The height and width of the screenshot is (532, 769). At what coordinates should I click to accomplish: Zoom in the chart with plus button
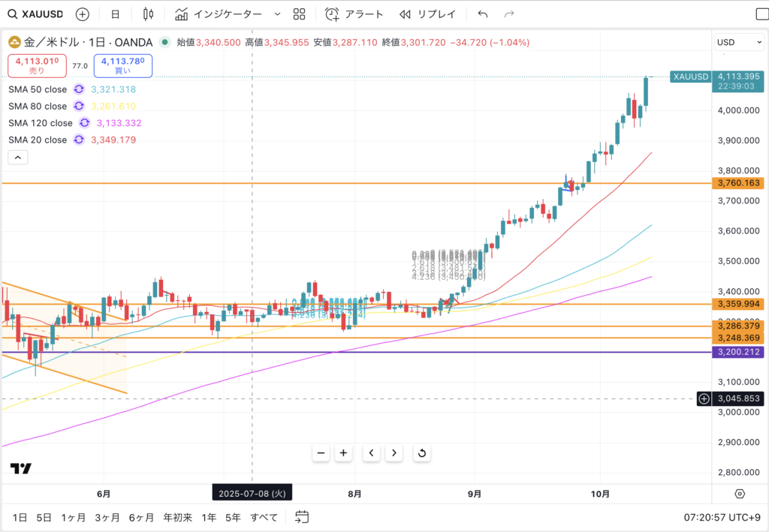tap(343, 452)
